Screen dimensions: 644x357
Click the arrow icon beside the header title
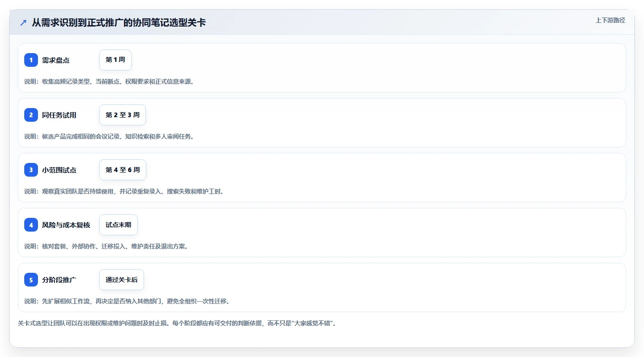tap(23, 22)
